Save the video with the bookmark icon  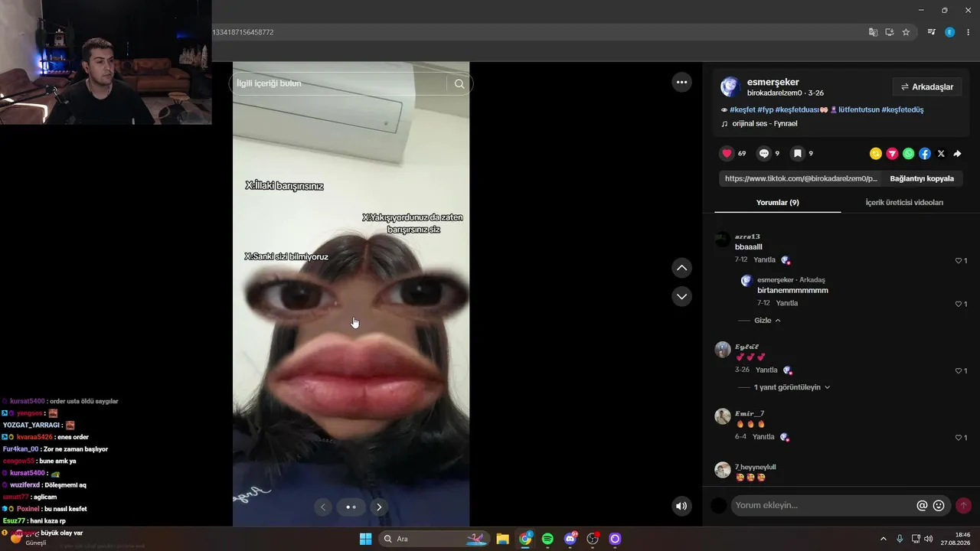797,154
